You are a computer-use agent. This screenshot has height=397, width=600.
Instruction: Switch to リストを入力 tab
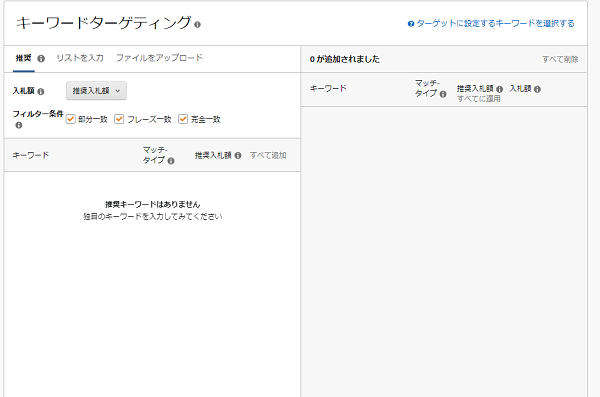(x=80, y=58)
